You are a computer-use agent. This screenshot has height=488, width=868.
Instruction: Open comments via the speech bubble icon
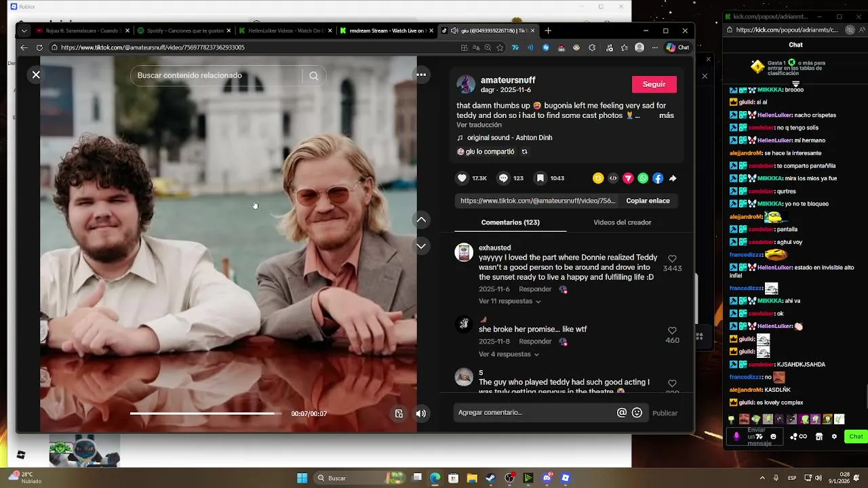tap(503, 178)
